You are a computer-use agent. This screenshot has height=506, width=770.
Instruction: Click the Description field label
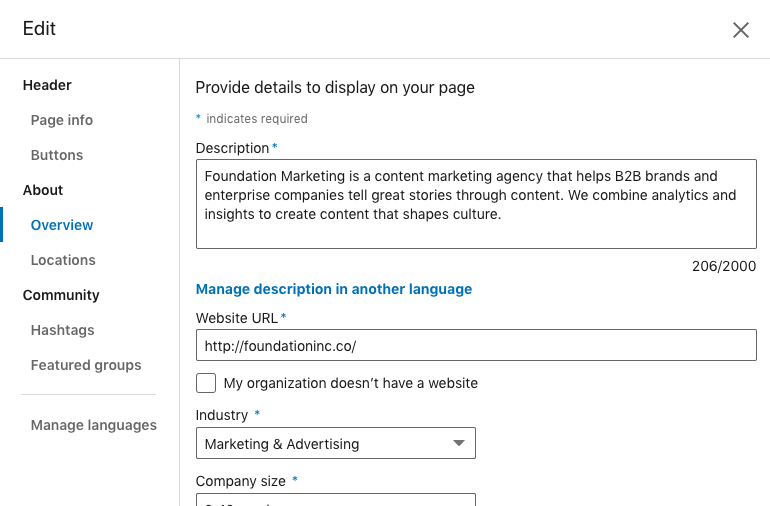pyautogui.click(x=233, y=148)
